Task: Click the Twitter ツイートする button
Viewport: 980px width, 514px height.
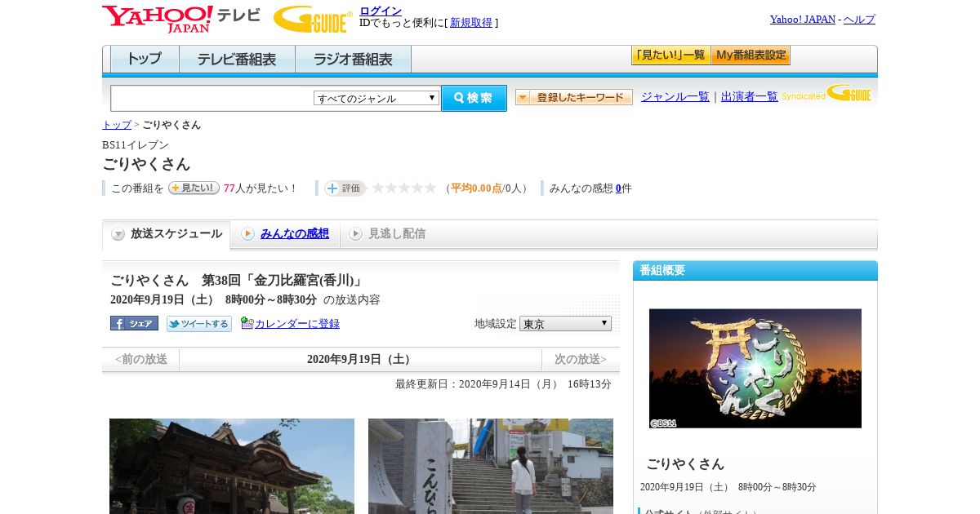Action: click(199, 324)
